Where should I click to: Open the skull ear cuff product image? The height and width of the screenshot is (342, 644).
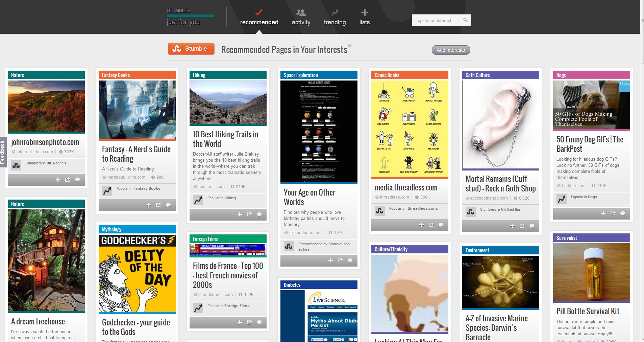point(501,124)
